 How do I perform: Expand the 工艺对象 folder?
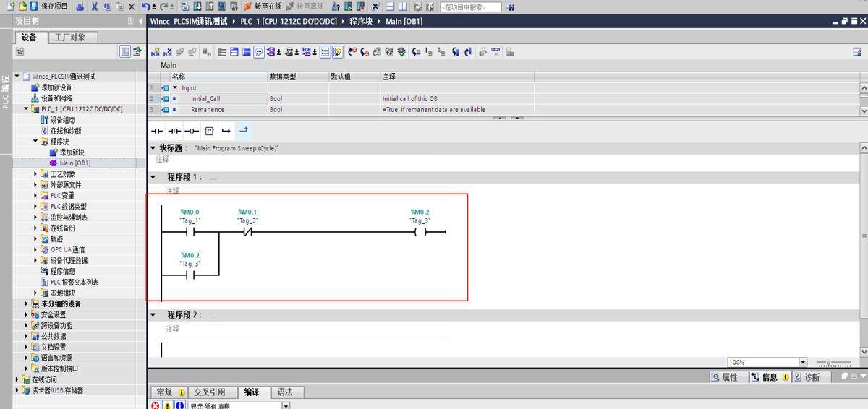[x=35, y=174]
